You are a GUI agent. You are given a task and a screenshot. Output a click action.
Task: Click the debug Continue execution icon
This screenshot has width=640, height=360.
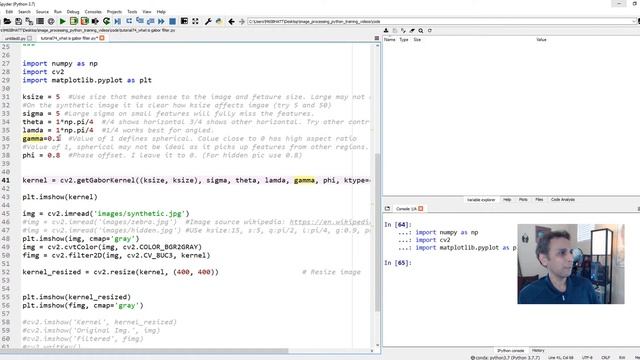161,21
